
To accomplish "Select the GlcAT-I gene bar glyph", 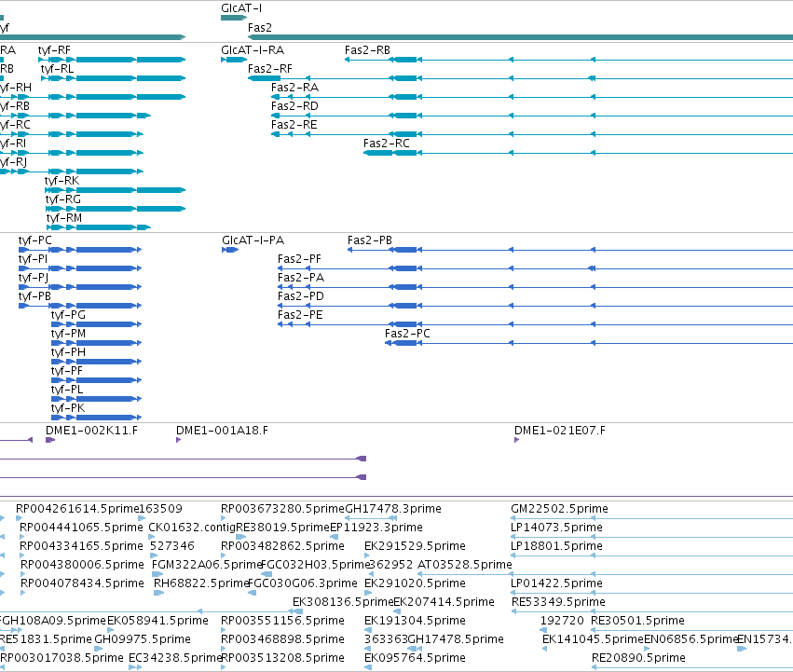I will [234, 18].
